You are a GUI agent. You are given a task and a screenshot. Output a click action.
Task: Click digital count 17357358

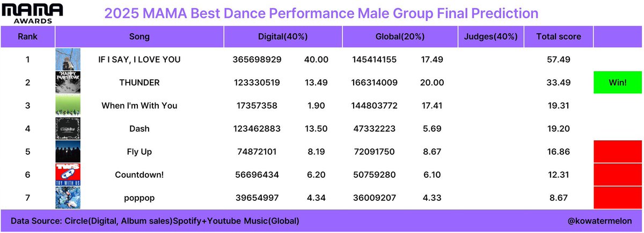click(x=257, y=106)
